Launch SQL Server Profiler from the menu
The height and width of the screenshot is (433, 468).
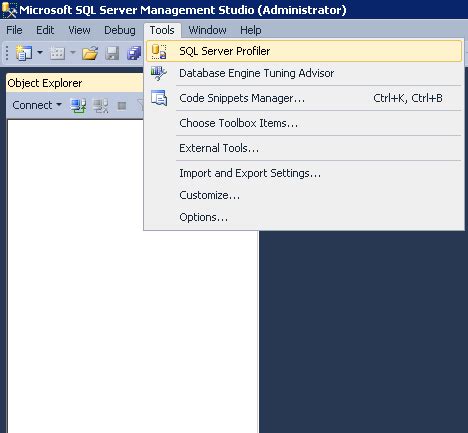tap(304, 51)
